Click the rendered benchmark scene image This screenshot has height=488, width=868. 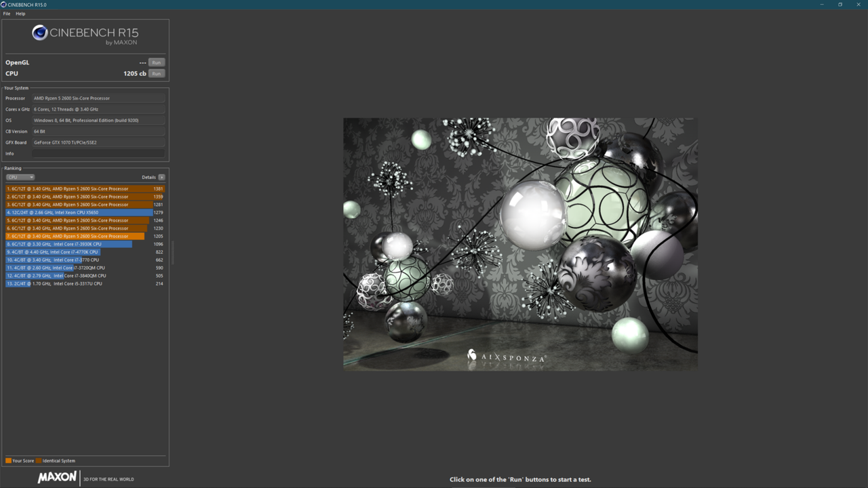520,244
